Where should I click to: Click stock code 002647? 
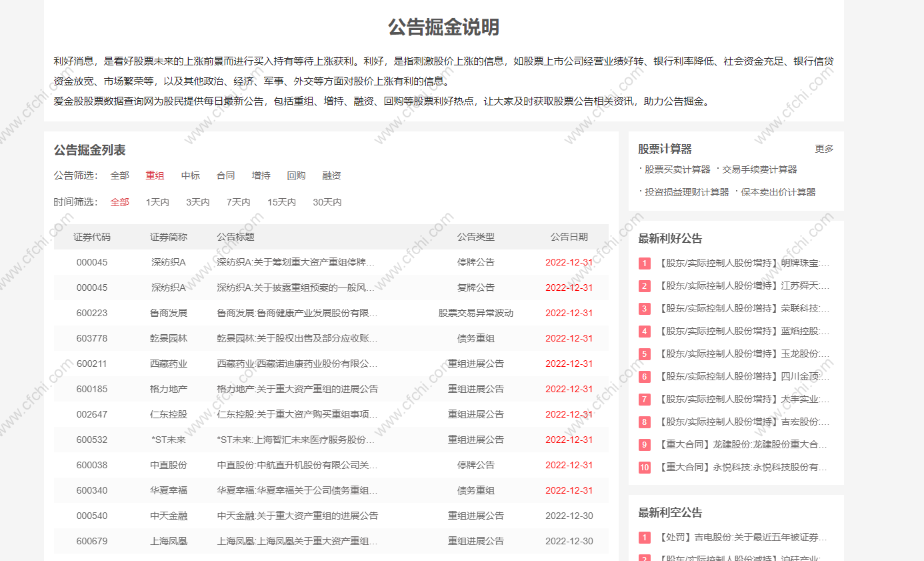tap(92, 414)
